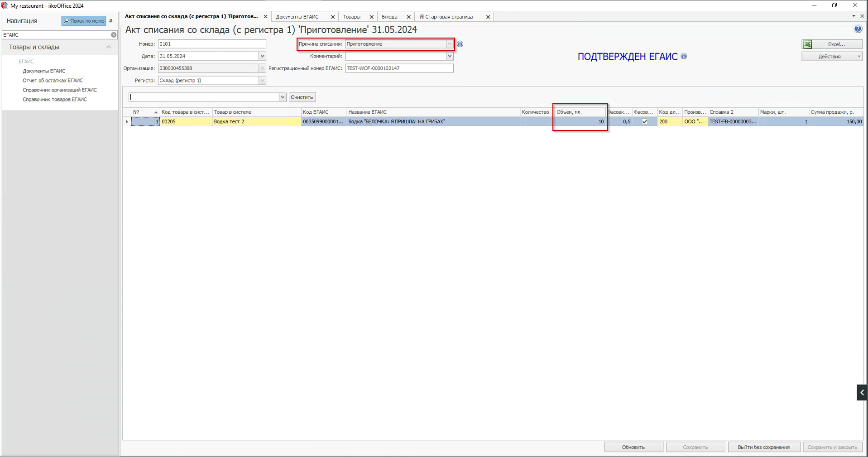The image size is (868, 457).
Task: Click info icon beside ПОДТВЕРЖДЕН ЕГАИС status
Action: point(684,56)
